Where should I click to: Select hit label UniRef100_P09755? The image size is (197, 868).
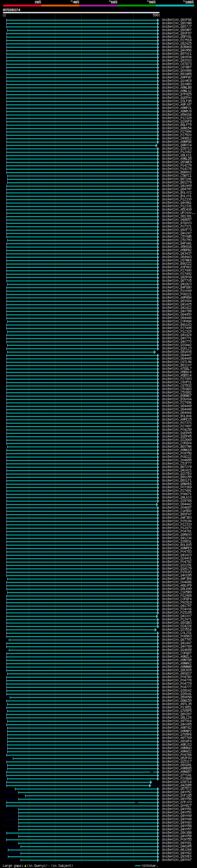[176, 840]
